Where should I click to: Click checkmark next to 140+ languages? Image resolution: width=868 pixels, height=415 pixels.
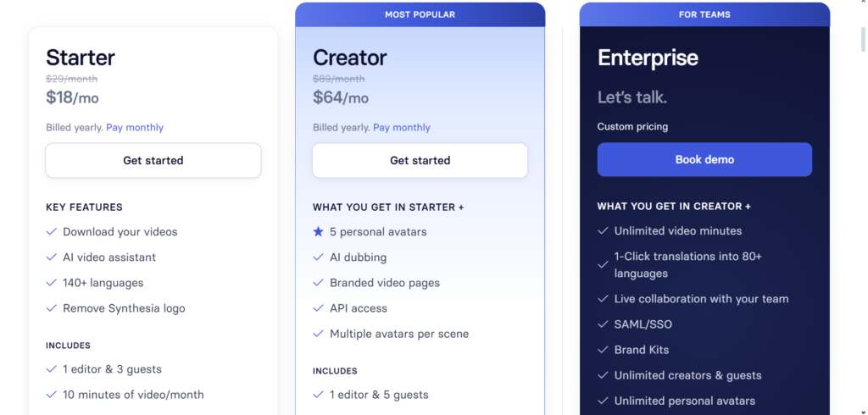(51, 283)
